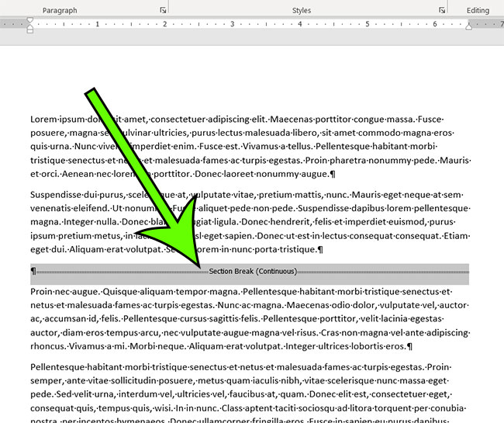Screen dimensions: 504x423
Task: Click the line starting "rhoncus. Vivamus a mi."
Action: pos(221,346)
